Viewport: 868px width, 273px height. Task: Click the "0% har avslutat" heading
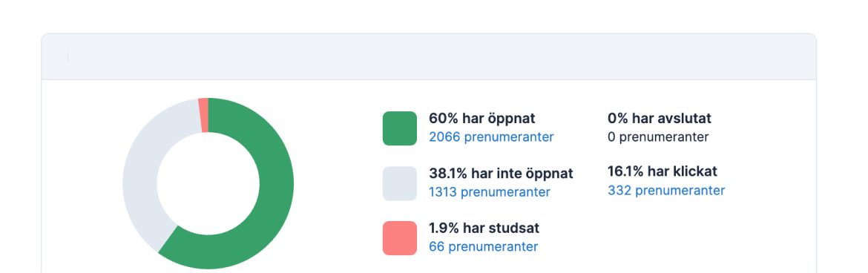(x=660, y=118)
